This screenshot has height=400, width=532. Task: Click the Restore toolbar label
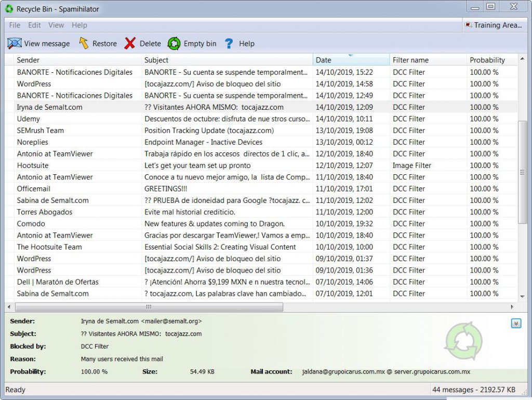tap(104, 44)
